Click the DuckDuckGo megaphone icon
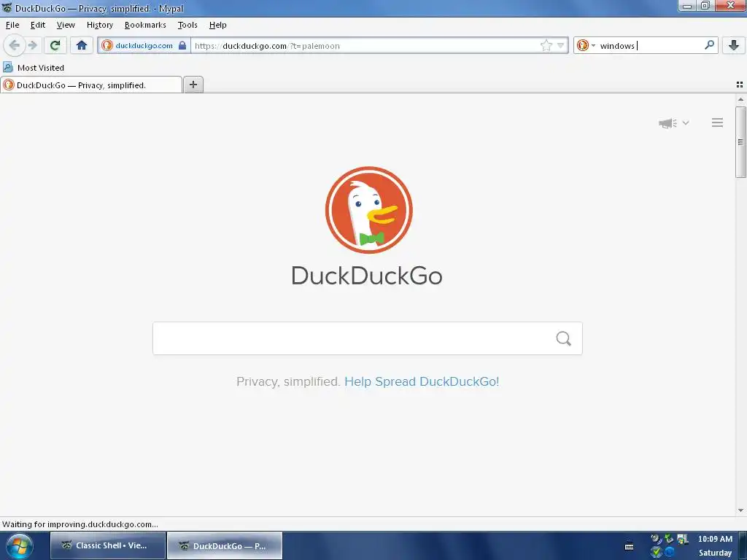 point(667,123)
